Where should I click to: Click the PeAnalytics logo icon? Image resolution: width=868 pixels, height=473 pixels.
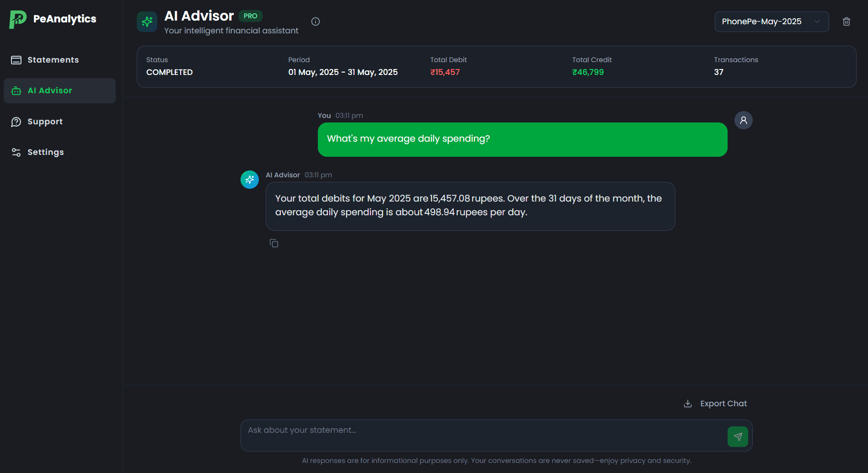click(18, 19)
